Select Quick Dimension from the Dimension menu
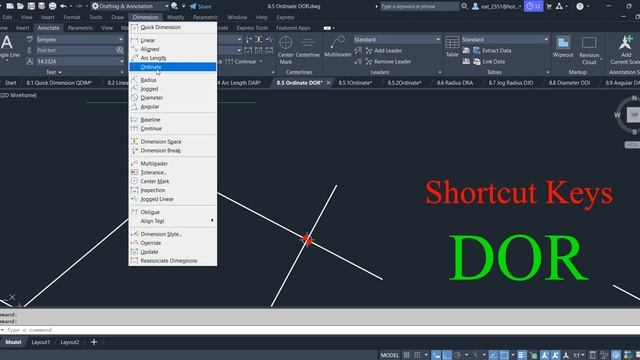 pos(173,27)
